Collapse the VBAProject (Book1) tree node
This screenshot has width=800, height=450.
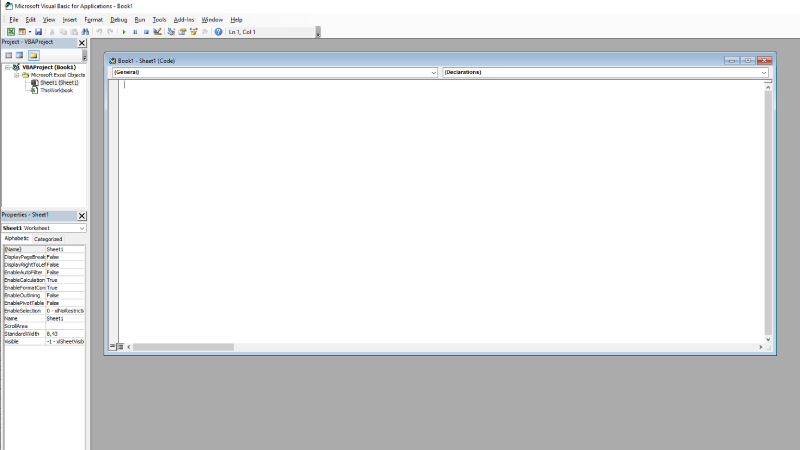(8, 67)
